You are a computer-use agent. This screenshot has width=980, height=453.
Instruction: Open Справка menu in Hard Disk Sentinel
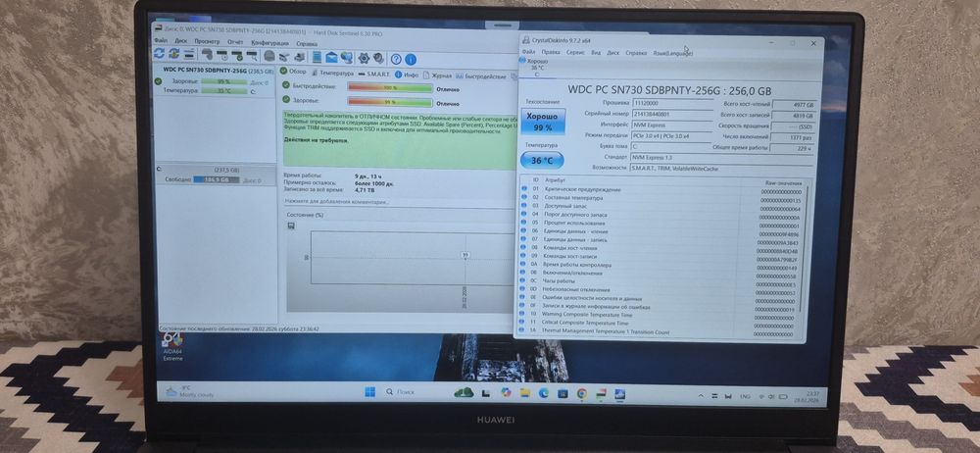307,44
